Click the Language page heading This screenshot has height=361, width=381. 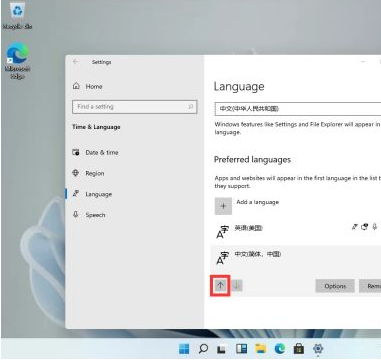239,87
